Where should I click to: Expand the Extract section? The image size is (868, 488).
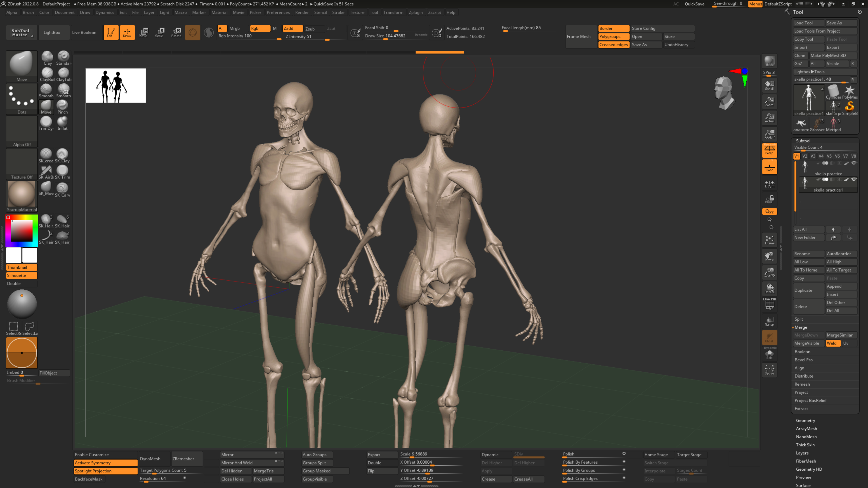[801, 408]
